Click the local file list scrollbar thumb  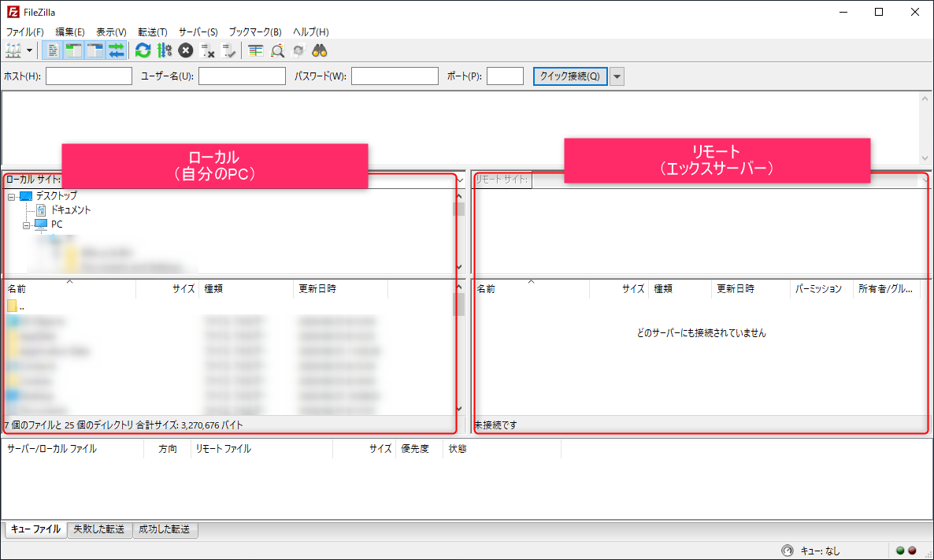458,305
